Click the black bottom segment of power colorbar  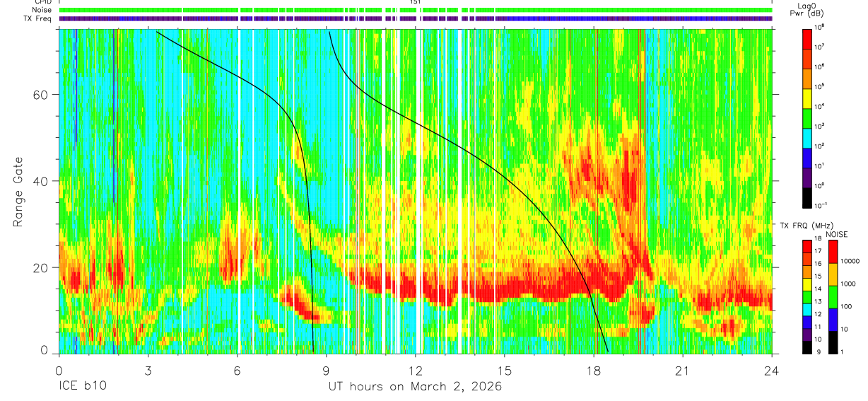pos(807,197)
